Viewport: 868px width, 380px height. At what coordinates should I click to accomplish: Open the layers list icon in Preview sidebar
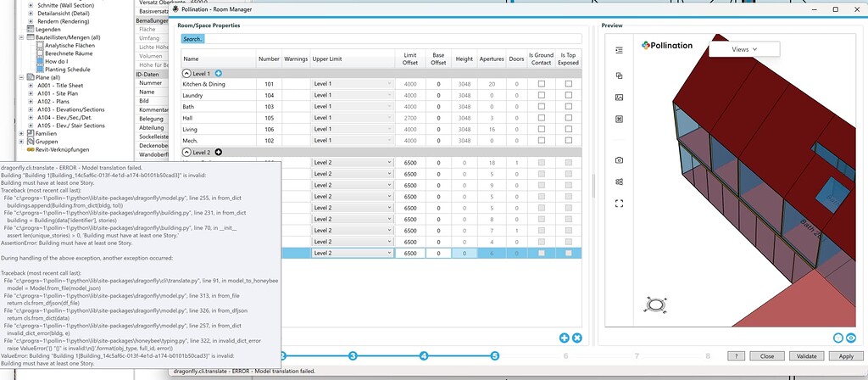[619, 50]
